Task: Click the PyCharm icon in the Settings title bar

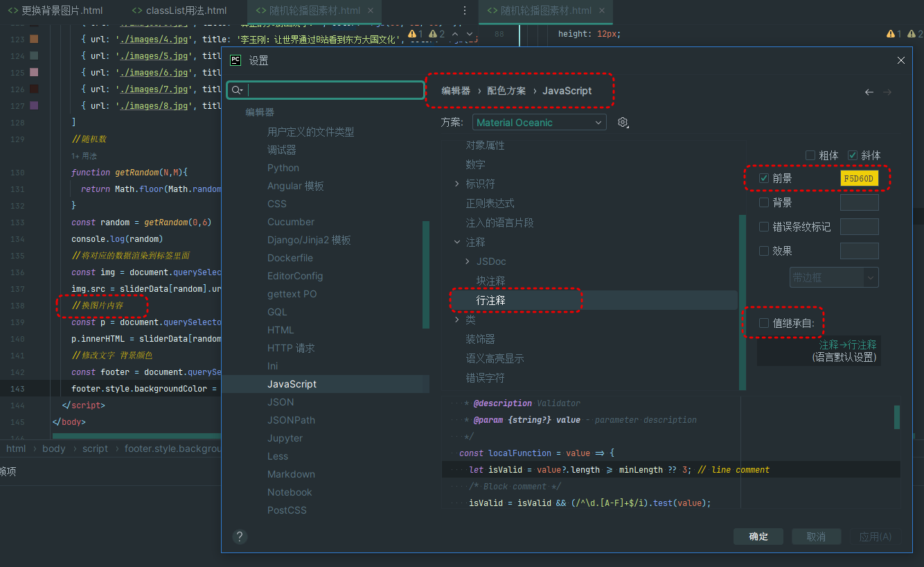Action: [x=236, y=60]
